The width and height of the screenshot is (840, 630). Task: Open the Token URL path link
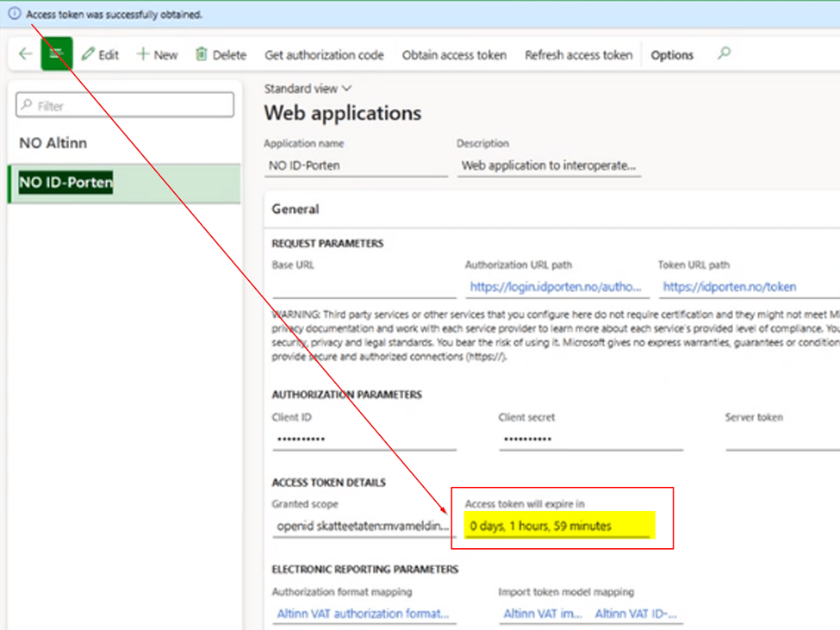click(x=730, y=286)
